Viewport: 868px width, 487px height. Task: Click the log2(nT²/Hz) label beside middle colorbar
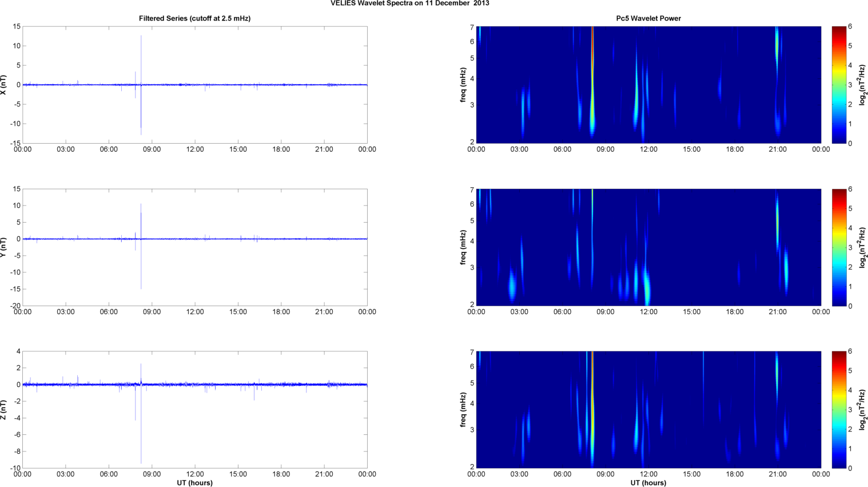(x=864, y=247)
